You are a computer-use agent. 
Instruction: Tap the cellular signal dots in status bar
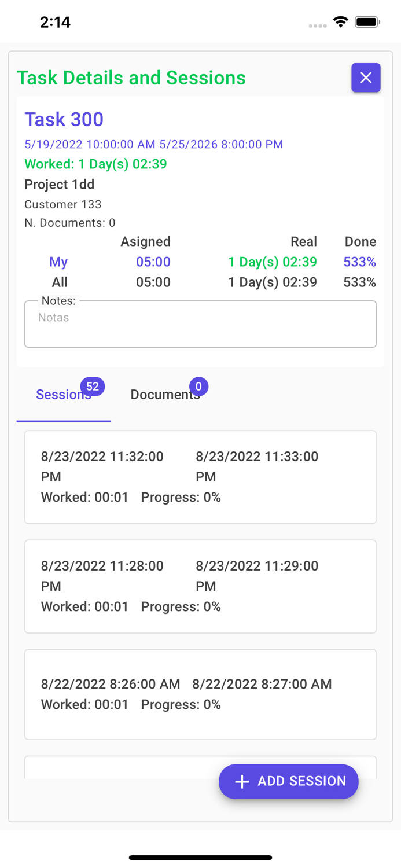click(318, 26)
